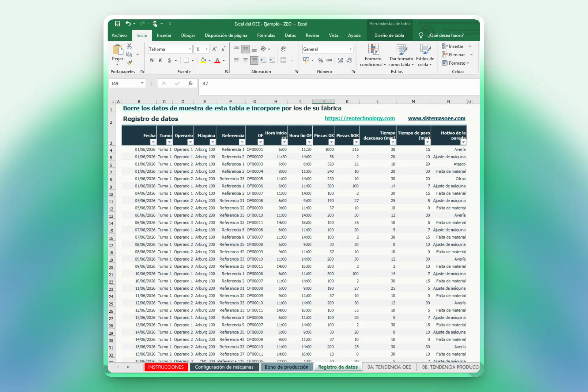Open the General number format dropdown
The width and height of the screenshot is (588, 392).
point(350,49)
